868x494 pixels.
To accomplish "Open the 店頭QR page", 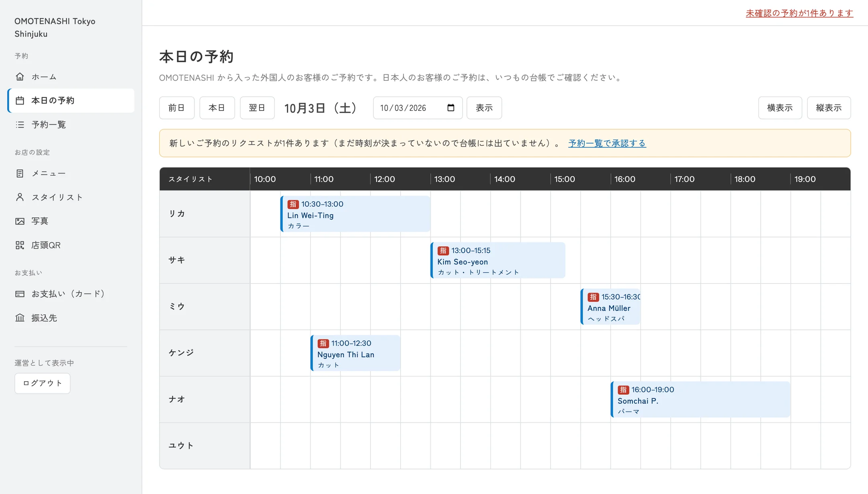I will tap(71, 245).
